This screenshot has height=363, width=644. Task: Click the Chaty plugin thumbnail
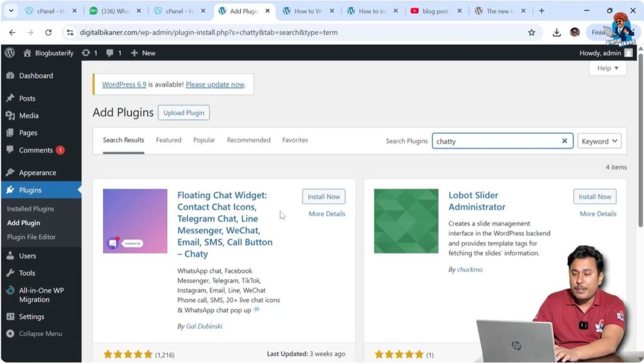tap(135, 221)
